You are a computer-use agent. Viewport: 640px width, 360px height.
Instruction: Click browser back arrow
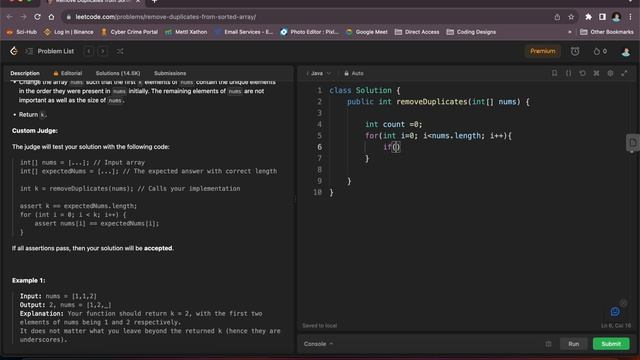(x=9, y=17)
